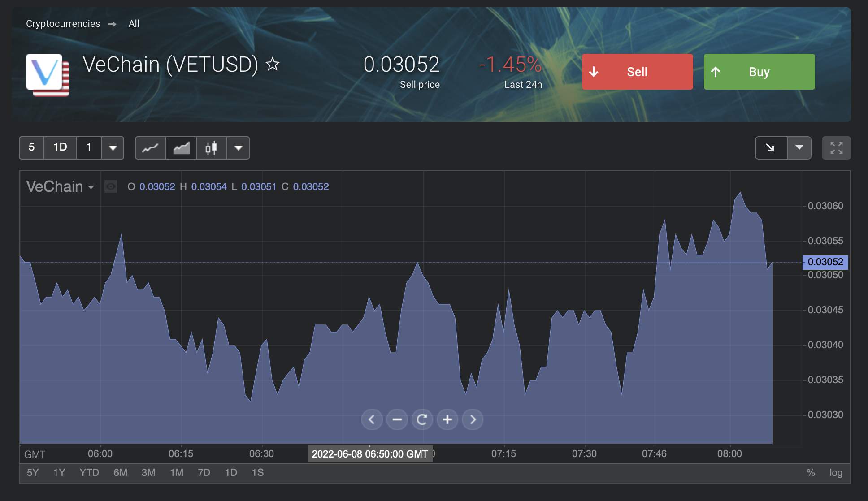Select the 1Y time range

point(59,473)
